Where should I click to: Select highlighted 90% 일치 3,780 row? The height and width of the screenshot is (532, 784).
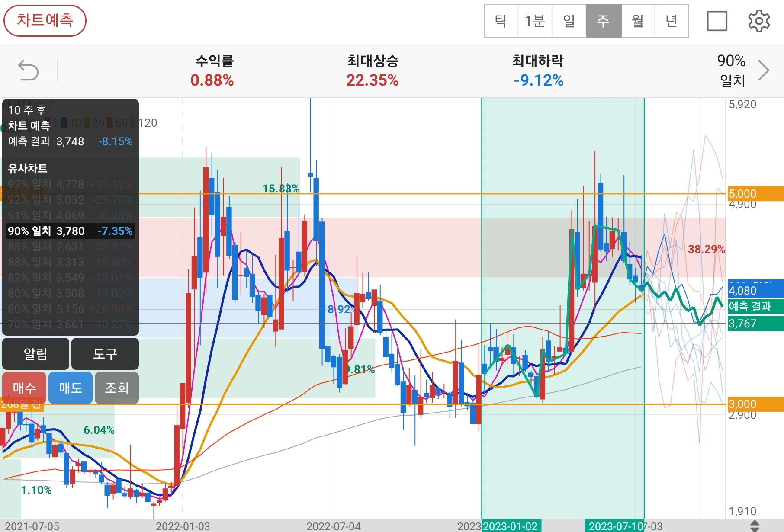pyautogui.click(x=71, y=231)
